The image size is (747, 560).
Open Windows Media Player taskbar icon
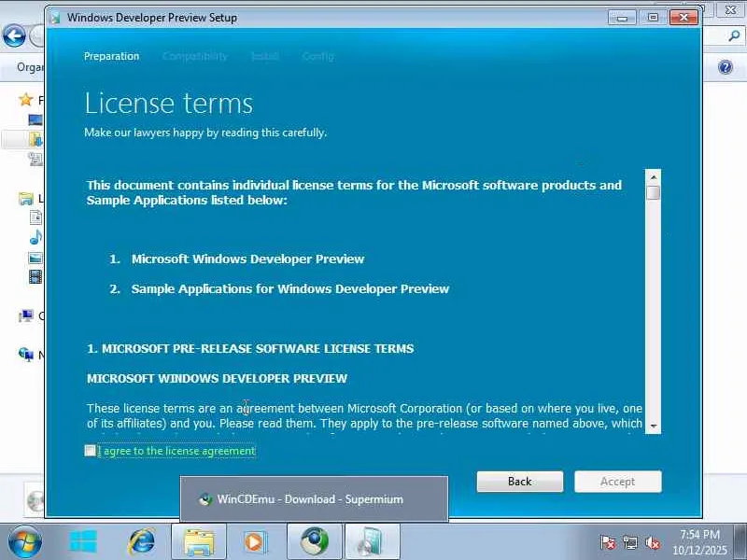pyautogui.click(x=255, y=542)
